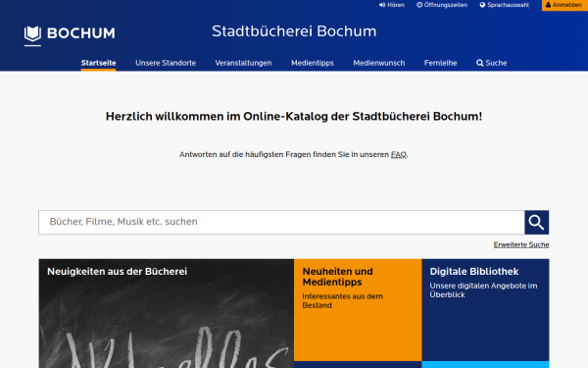Click the globe icon for Sprachauswahl

[x=482, y=5]
